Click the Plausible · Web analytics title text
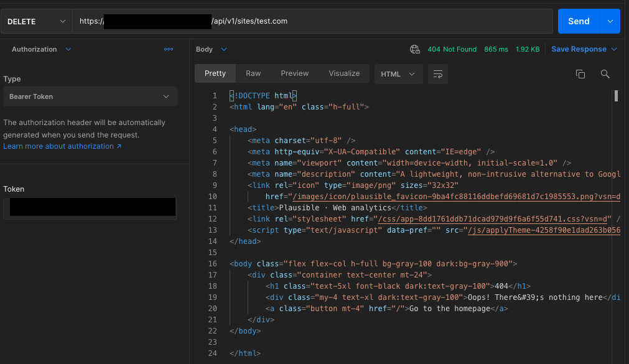Viewport: 629px width, 364px height. tap(335, 208)
